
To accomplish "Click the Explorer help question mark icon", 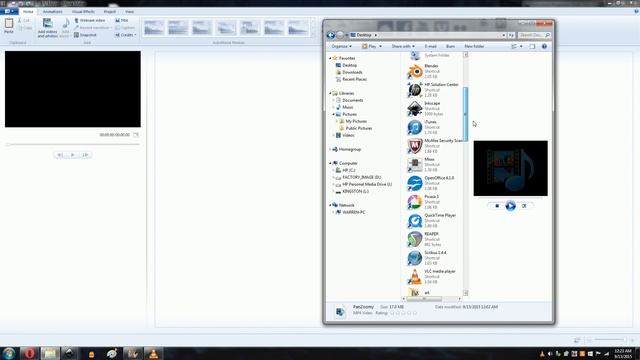I will click(x=544, y=47).
